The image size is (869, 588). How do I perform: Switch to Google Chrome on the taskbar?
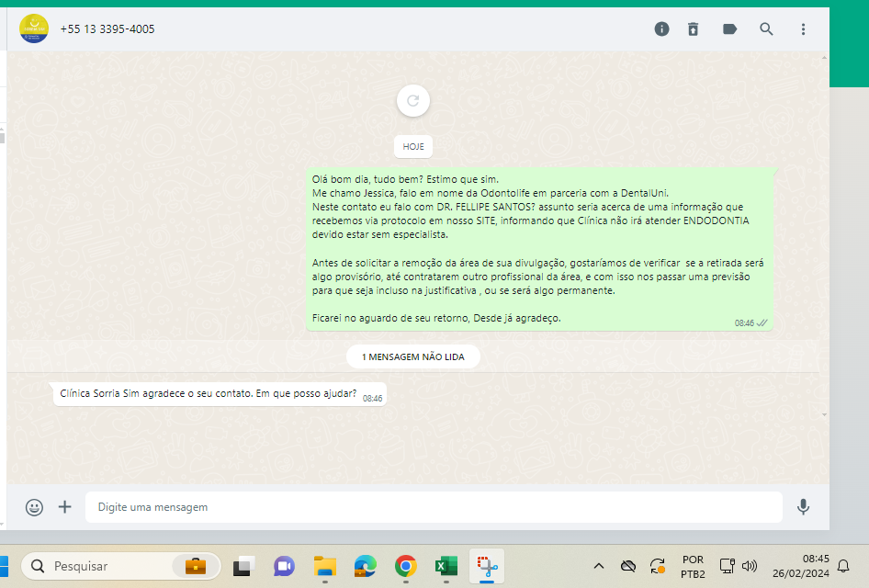[406, 566]
